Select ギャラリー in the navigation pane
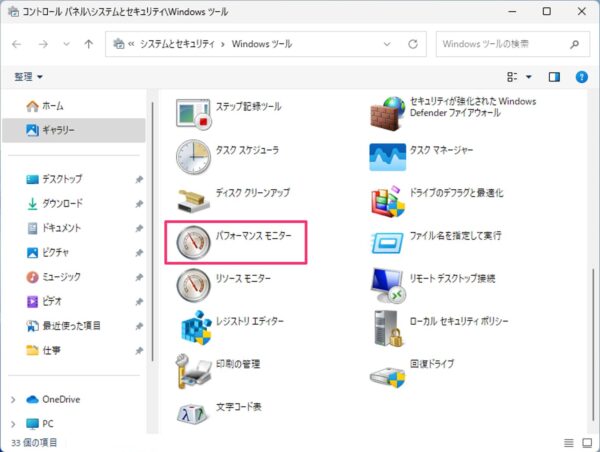 click(74, 130)
